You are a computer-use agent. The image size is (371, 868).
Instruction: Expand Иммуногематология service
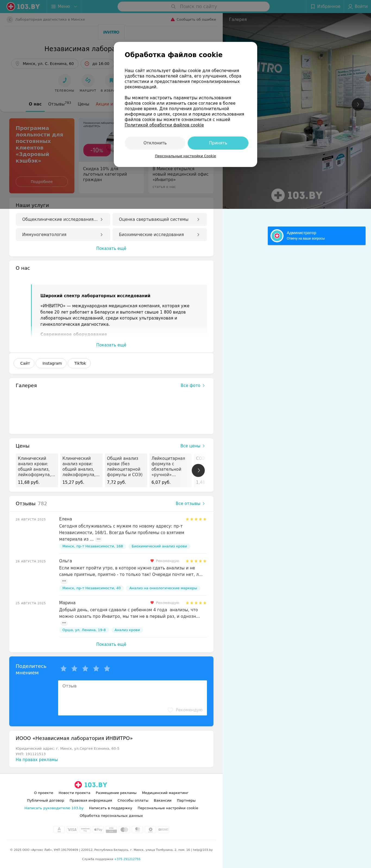point(63,234)
